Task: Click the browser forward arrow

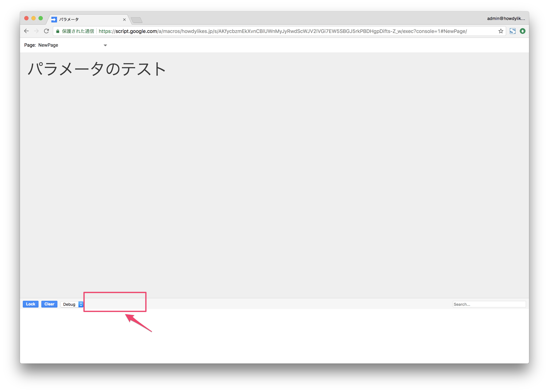Action: click(37, 31)
